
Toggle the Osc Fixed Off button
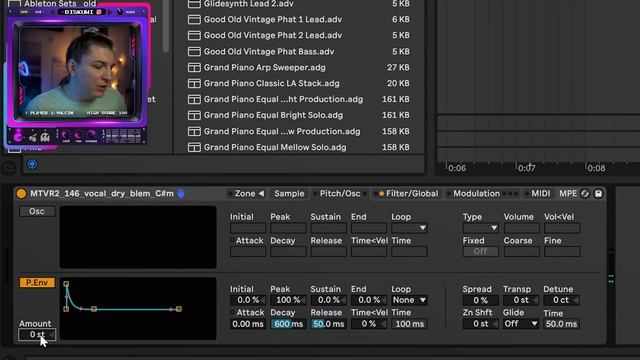point(480,251)
